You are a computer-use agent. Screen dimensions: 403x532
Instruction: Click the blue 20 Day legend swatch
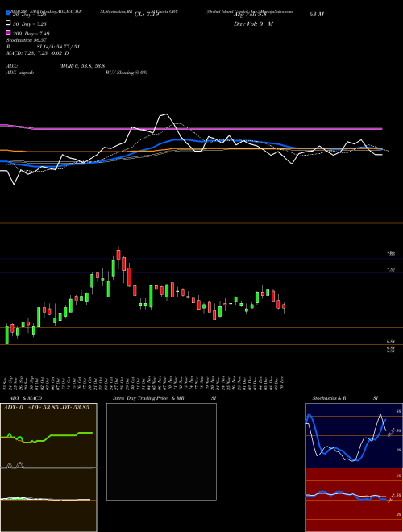tap(8, 15)
